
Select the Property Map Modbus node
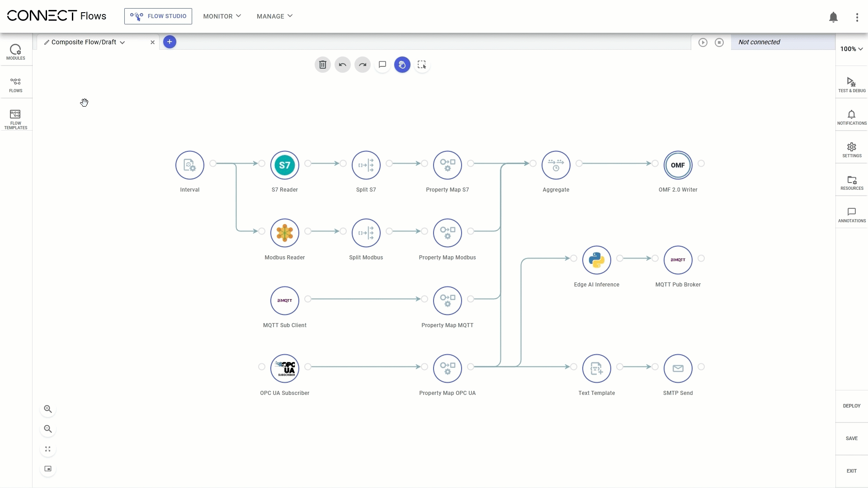click(x=448, y=233)
